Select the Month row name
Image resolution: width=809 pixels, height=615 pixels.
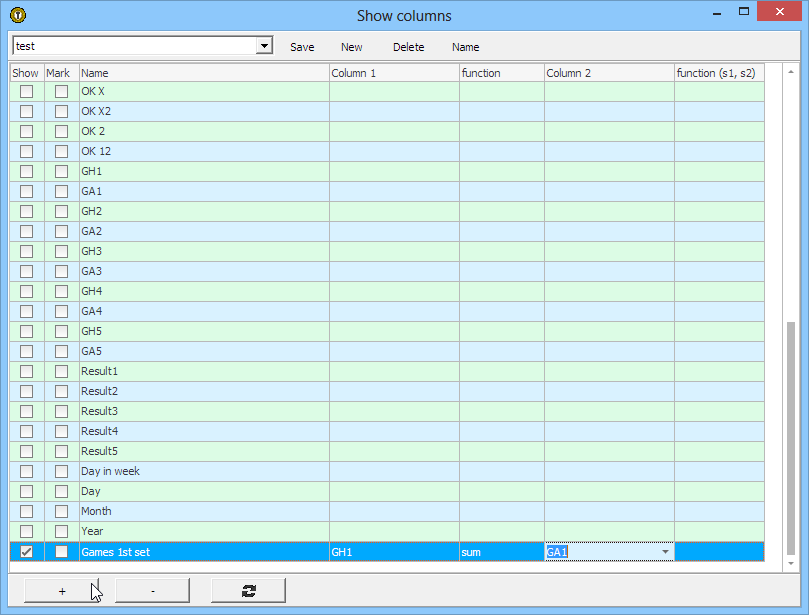pos(97,511)
